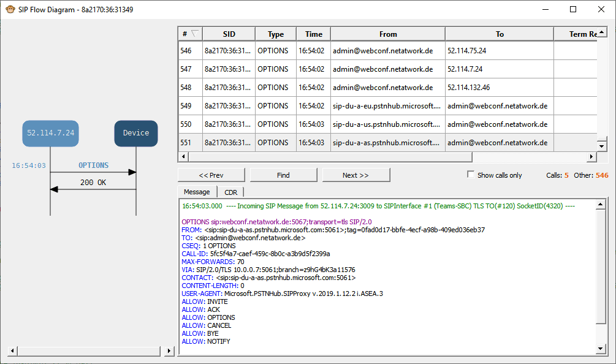This screenshot has height=364, width=616.
Task: Sort table by the From column header
Action: pos(387,34)
